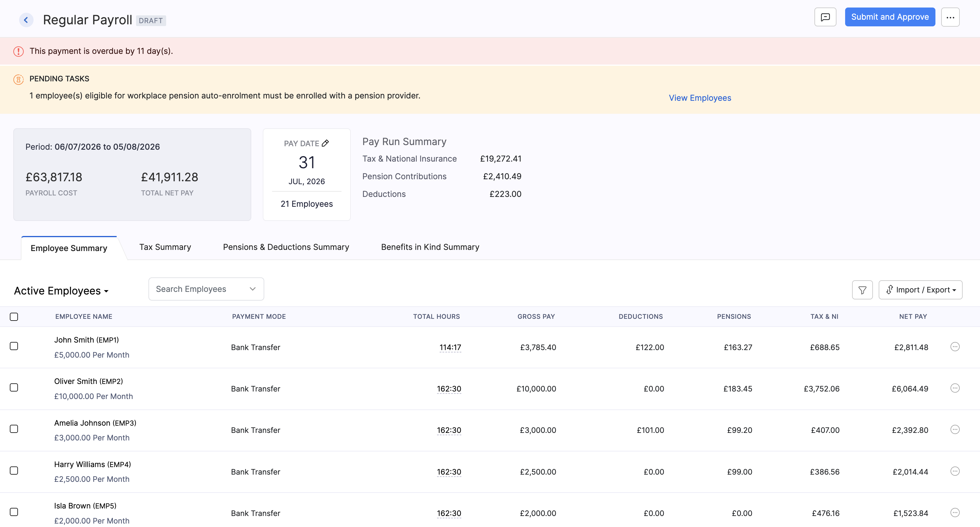Select all employees checkbox in header
The height and width of the screenshot is (527, 980).
tap(14, 316)
